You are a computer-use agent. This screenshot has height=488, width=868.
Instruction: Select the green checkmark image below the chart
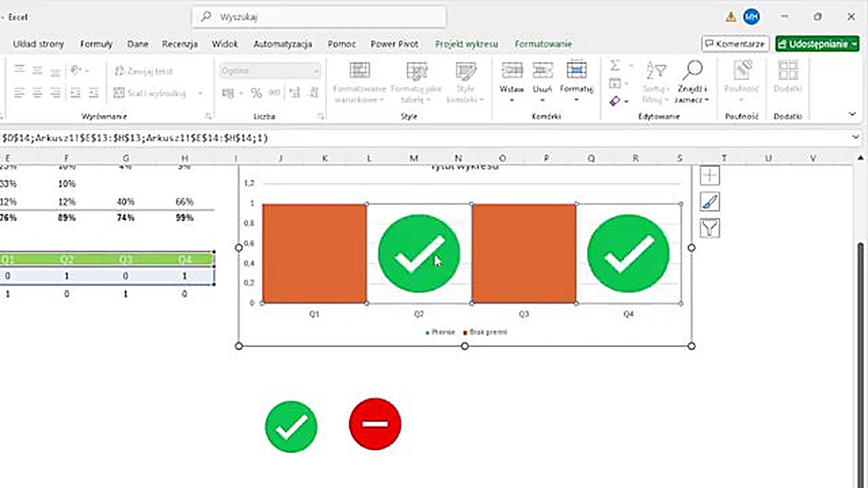291,426
